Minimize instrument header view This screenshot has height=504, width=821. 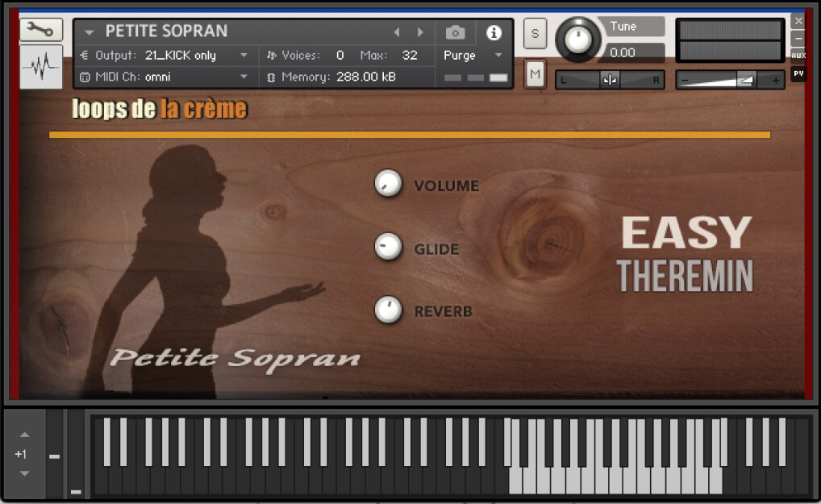click(x=798, y=38)
